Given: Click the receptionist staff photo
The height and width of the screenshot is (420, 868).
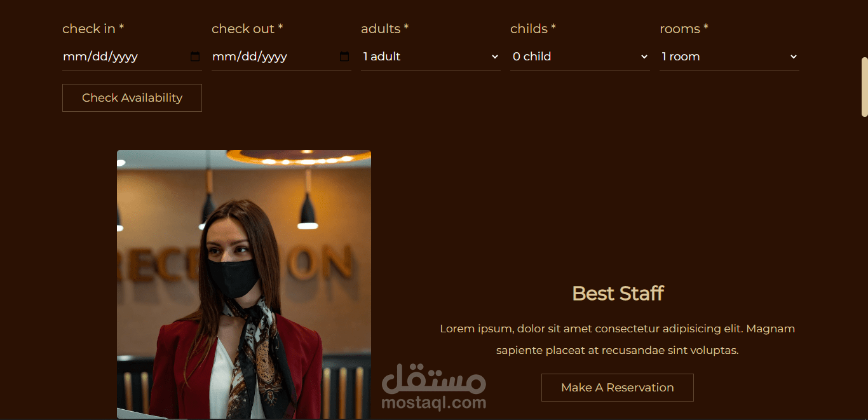Looking at the screenshot, I should pos(244,284).
